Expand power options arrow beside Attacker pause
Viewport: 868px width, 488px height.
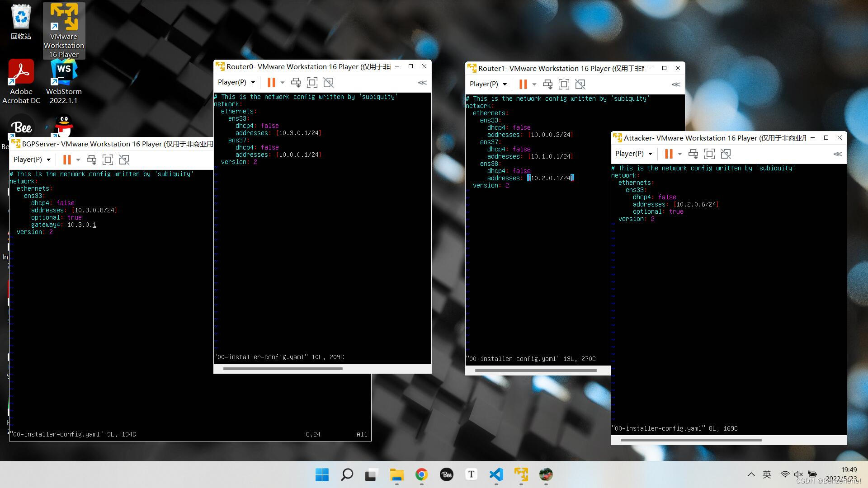pyautogui.click(x=680, y=154)
